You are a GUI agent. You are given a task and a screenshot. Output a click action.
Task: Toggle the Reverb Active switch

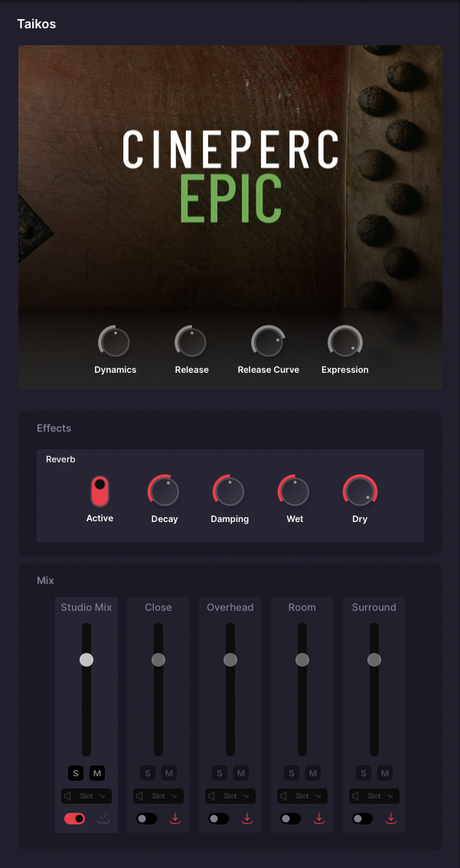tap(100, 491)
